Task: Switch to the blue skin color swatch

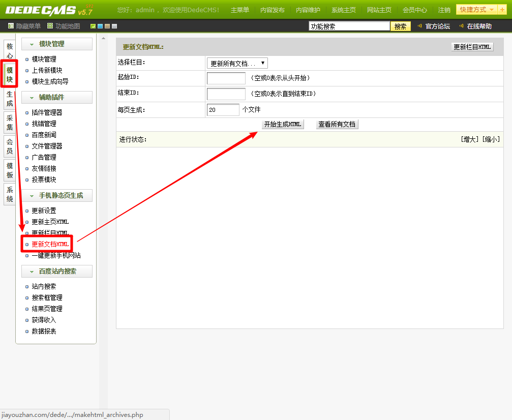Action: [x=100, y=26]
